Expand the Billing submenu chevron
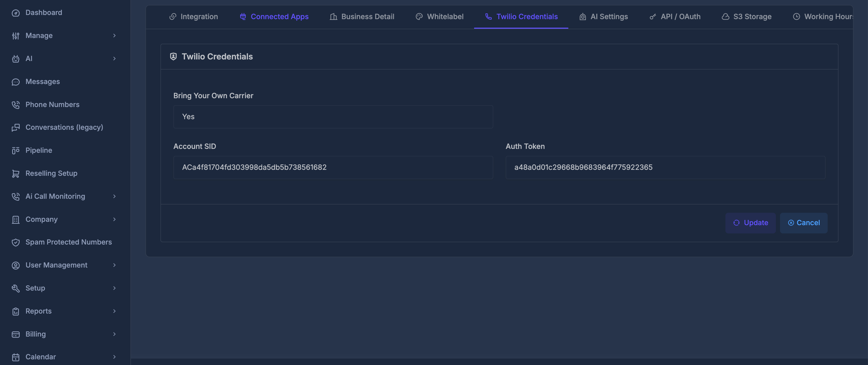 (x=115, y=334)
